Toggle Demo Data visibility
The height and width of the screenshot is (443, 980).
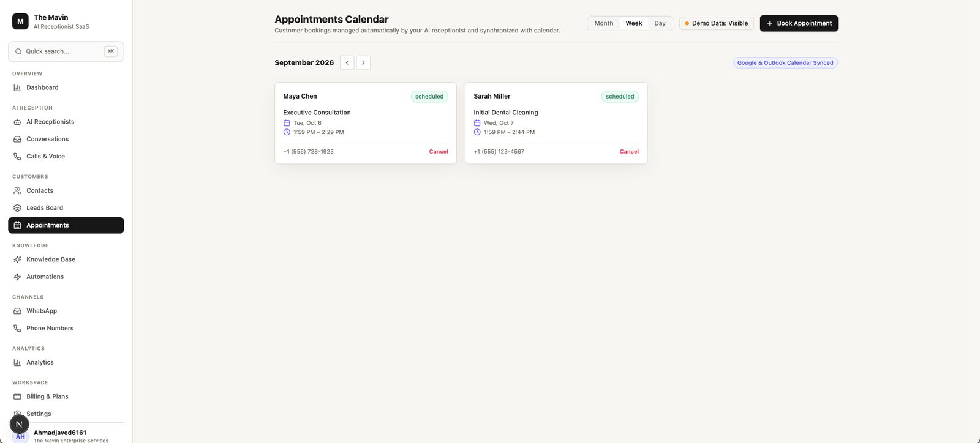(x=717, y=23)
